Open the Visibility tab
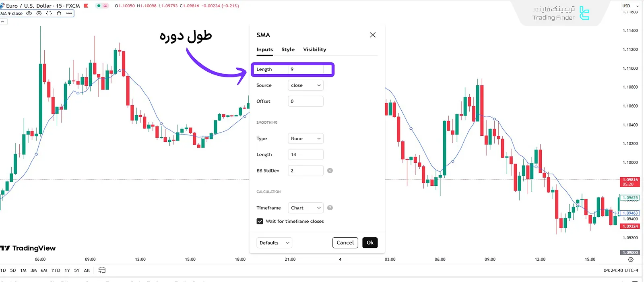This screenshot has height=282, width=644. (x=314, y=50)
